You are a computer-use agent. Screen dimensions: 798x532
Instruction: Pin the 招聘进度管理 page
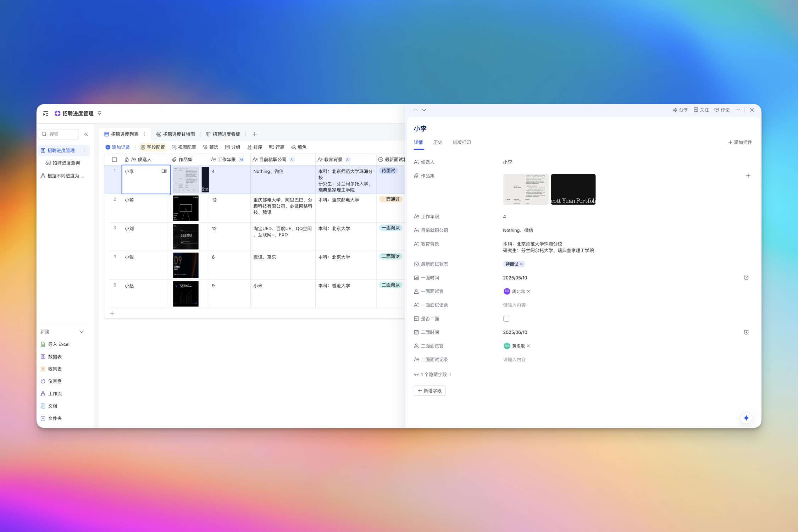pyautogui.click(x=100, y=113)
